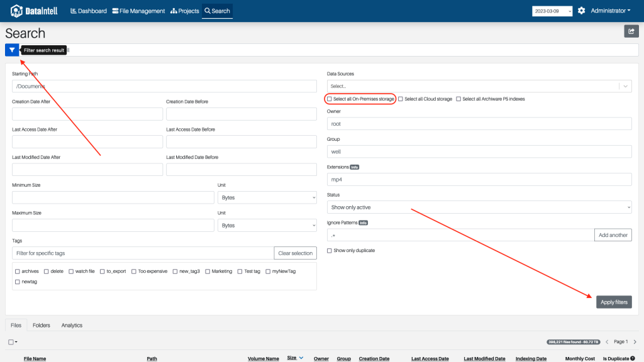Screen dimensions: 644x362
Task: Open the Status dropdown
Action: pos(479,207)
